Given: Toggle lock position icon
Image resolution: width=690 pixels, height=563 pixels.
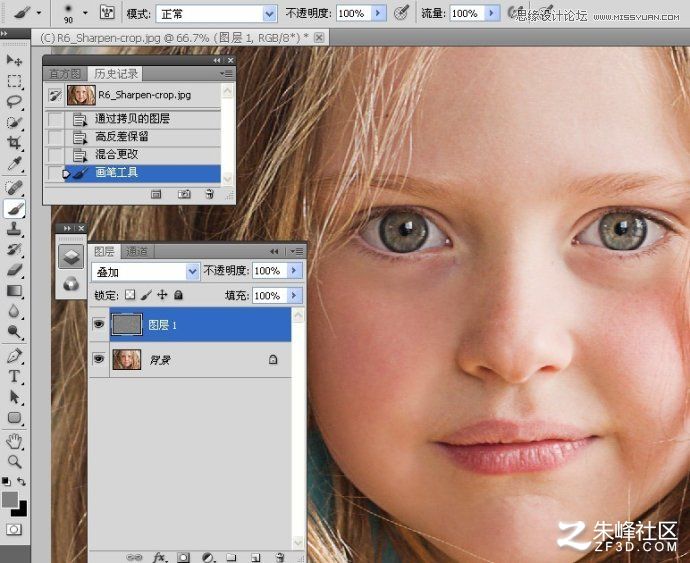Looking at the screenshot, I should tap(162, 294).
